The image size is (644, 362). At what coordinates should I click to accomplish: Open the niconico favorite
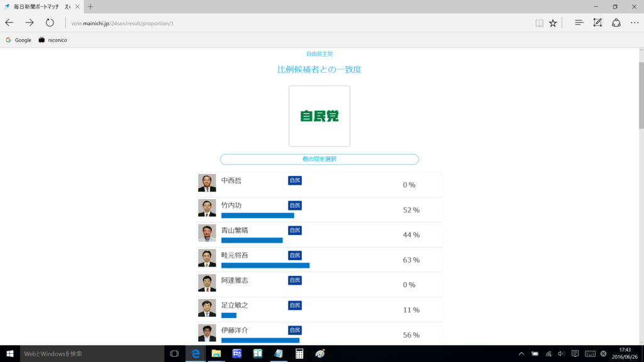point(53,40)
